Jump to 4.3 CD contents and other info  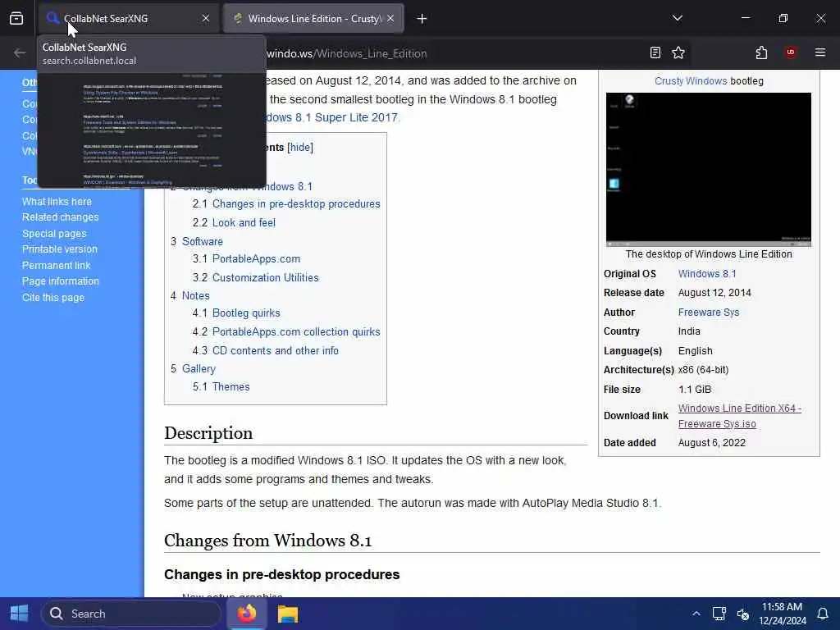[x=265, y=350]
